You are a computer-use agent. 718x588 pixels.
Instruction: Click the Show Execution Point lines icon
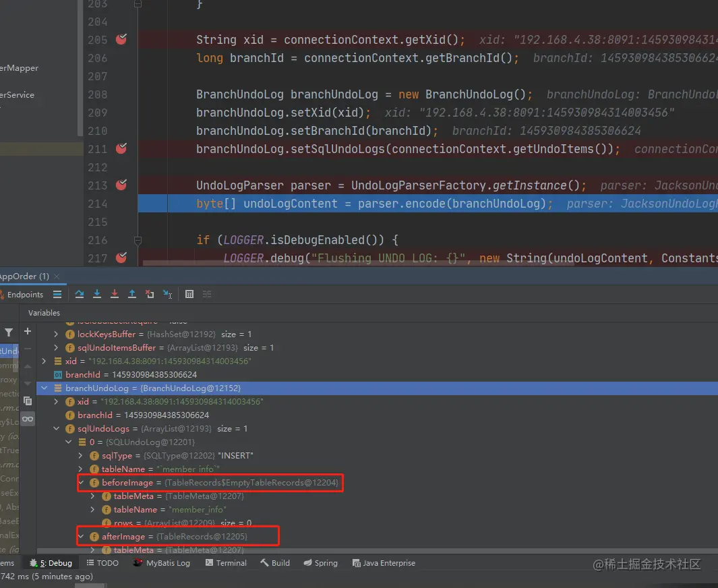(x=57, y=294)
